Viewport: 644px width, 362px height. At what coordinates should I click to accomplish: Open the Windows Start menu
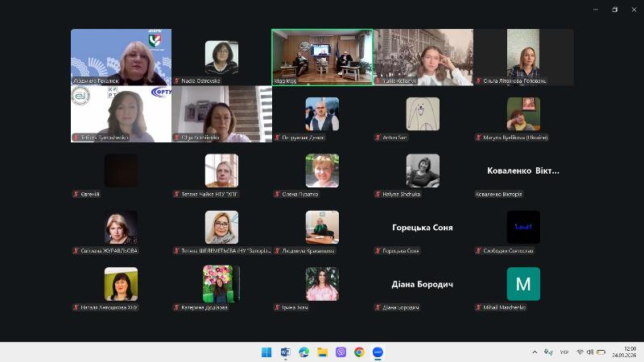coord(266,352)
